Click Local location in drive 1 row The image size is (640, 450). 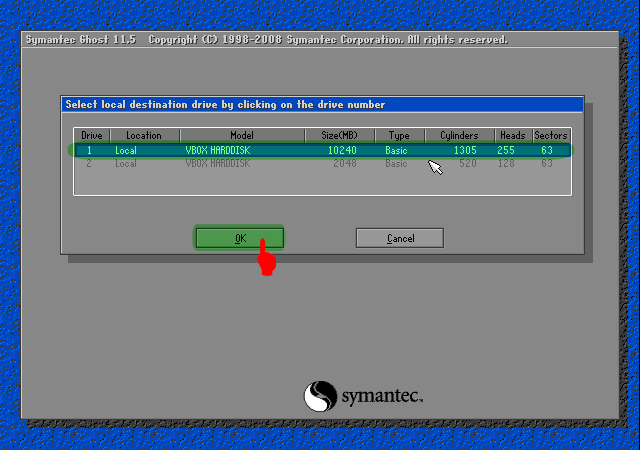pos(125,150)
